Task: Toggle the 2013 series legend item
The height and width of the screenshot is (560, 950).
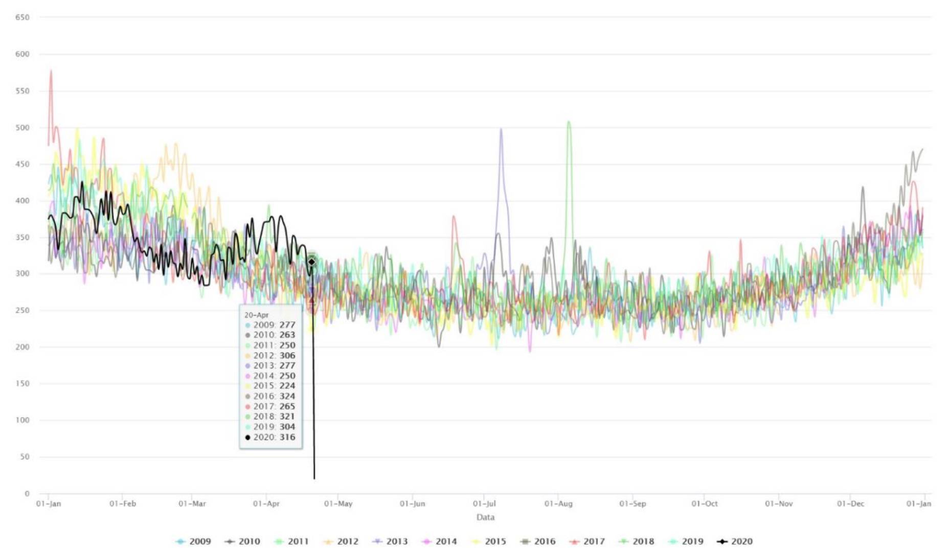Action: click(x=390, y=542)
